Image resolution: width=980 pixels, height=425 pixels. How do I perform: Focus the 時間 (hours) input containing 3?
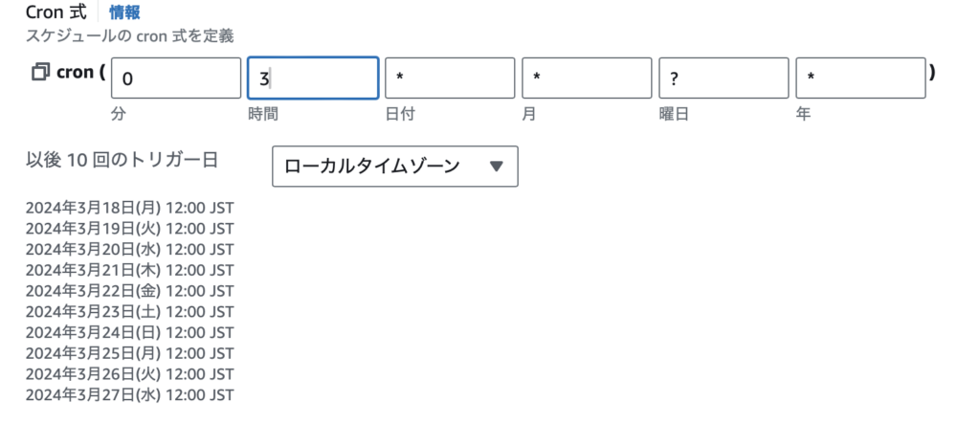[x=313, y=78]
